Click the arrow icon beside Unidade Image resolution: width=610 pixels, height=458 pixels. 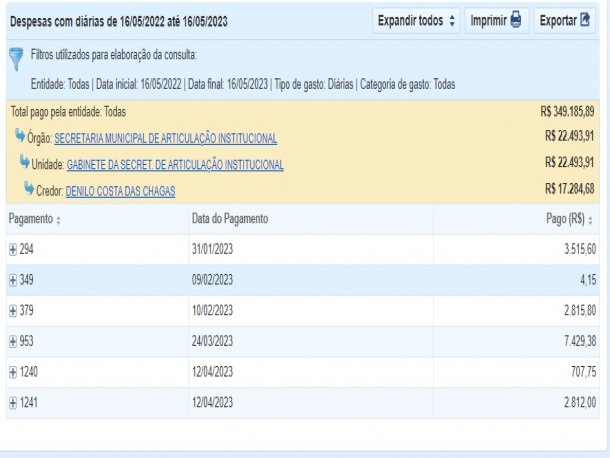coord(25,164)
